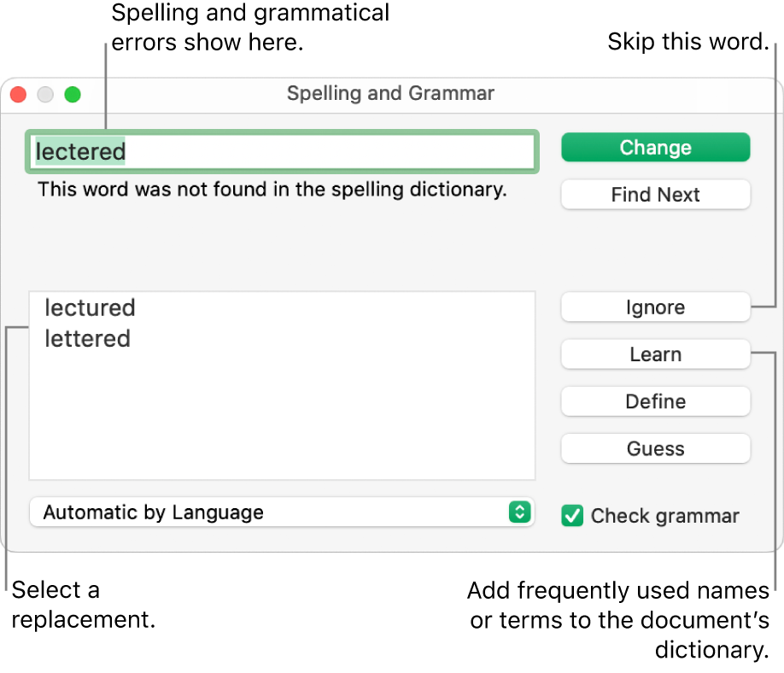The width and height of the screenshot is (784, 673).
Task: Click the Guess button
Action: pos(655,448)
